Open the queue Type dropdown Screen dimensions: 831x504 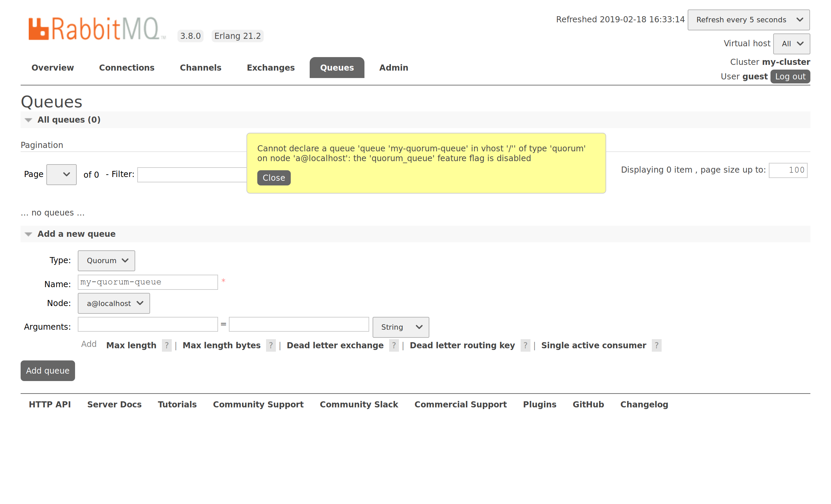point(106,260)
